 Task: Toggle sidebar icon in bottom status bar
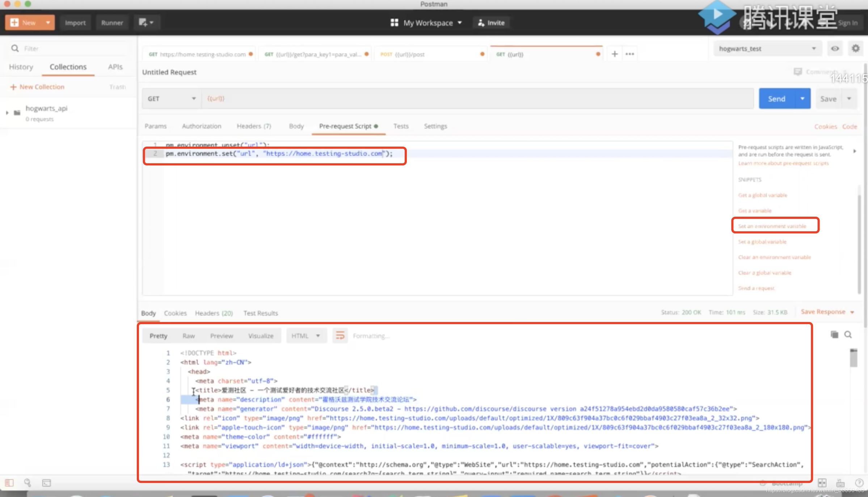coord(9,483)
